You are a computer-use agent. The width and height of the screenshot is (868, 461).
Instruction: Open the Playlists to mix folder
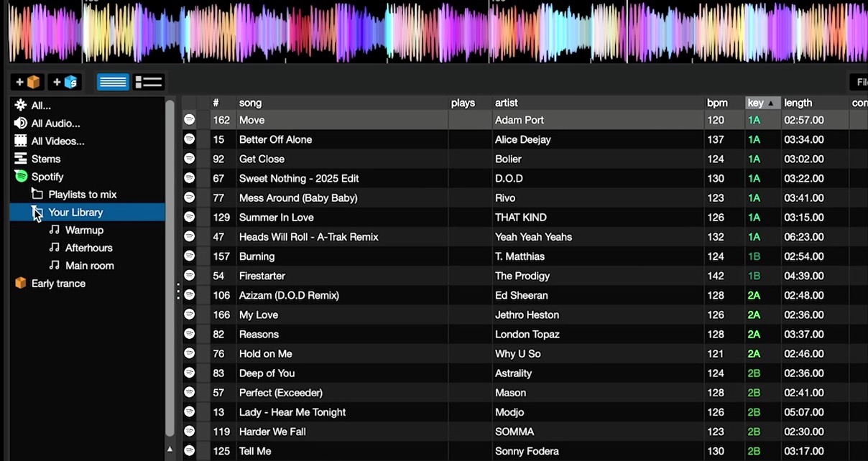83,195
